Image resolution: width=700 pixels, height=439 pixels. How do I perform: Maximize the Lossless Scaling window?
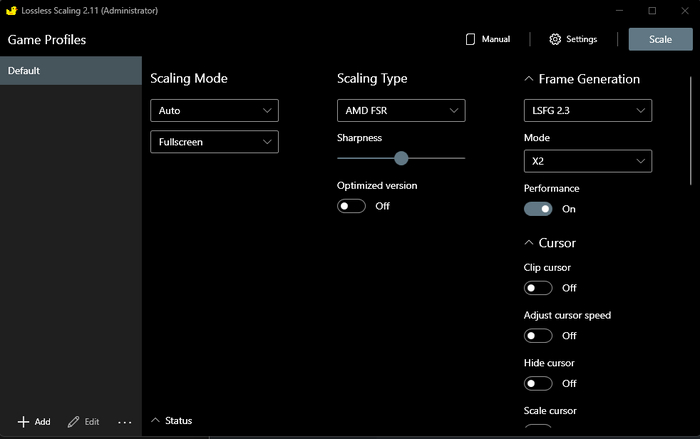click(652, 10)
